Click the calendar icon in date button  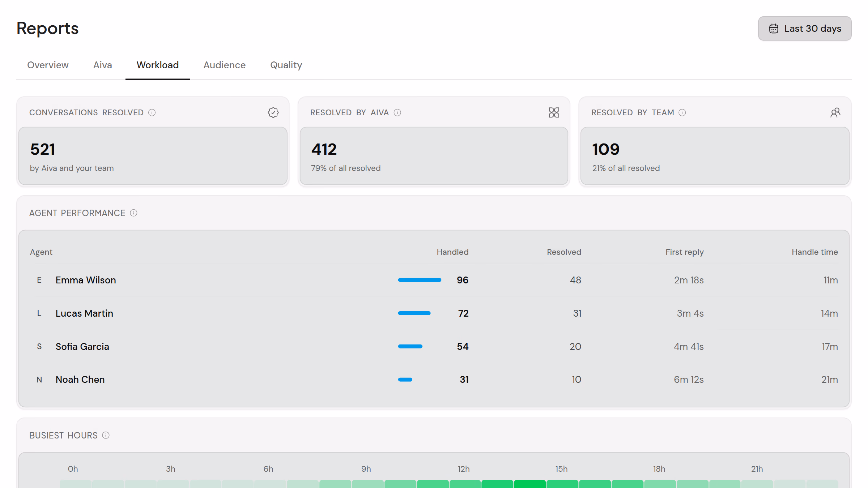click(x=773, y=29)
